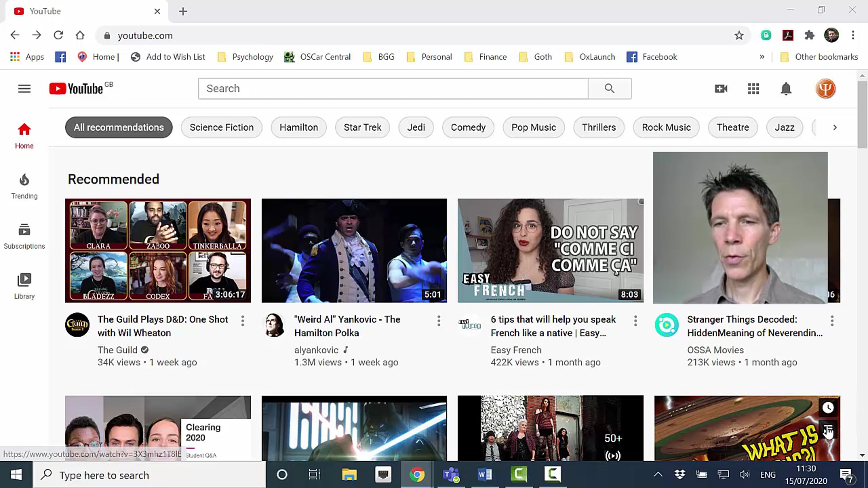The width and height of the screenshot is (868, 488).
Task: Open options for the Hamilton Polka video
Action: tap(439, 321)
